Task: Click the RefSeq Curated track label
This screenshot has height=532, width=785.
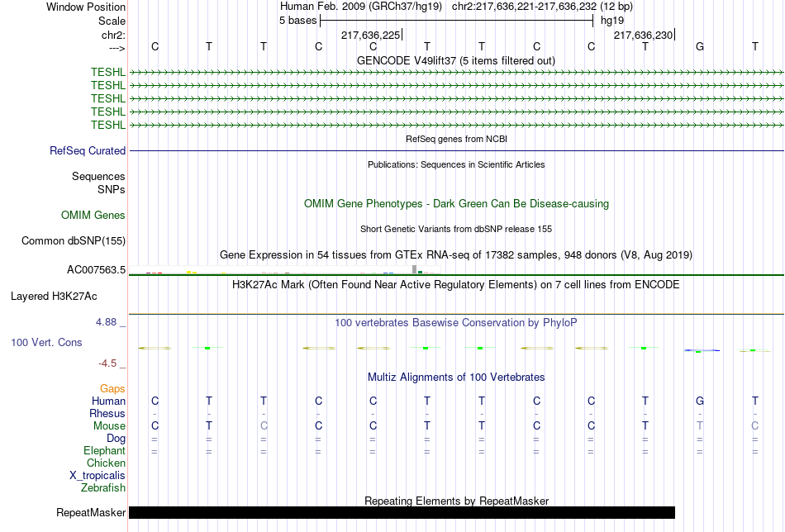Action: [x=87, y=150]
